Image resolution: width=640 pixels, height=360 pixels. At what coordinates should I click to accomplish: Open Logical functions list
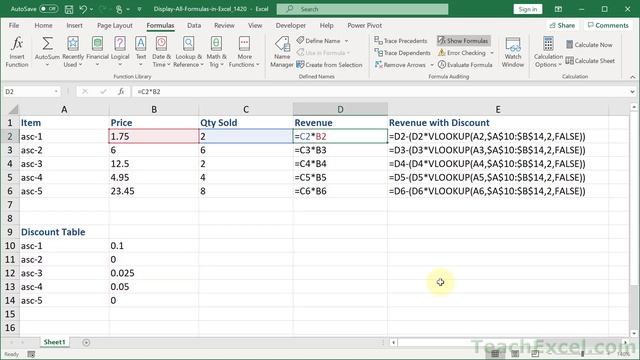120,52
